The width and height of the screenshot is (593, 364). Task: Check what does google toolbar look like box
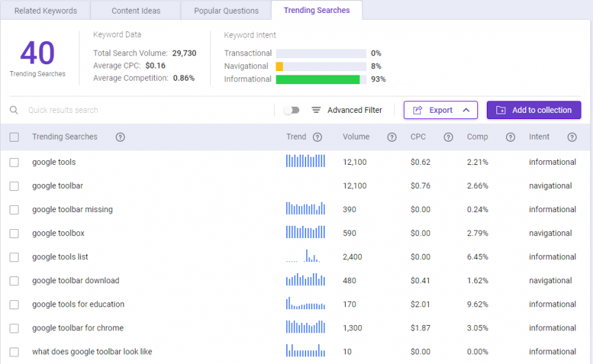tap(14, 352)
